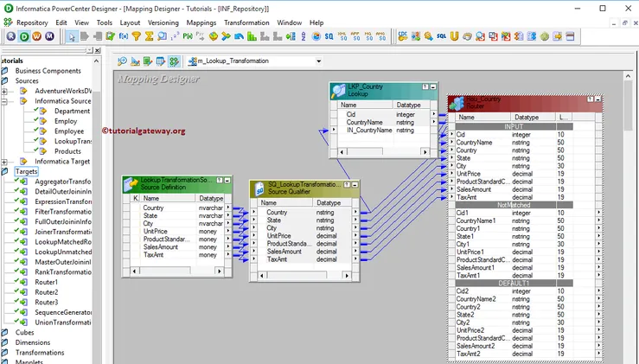Add Sorter transformation A-Z icon
This screenshot has width=639, height=364.
point(304,36)
